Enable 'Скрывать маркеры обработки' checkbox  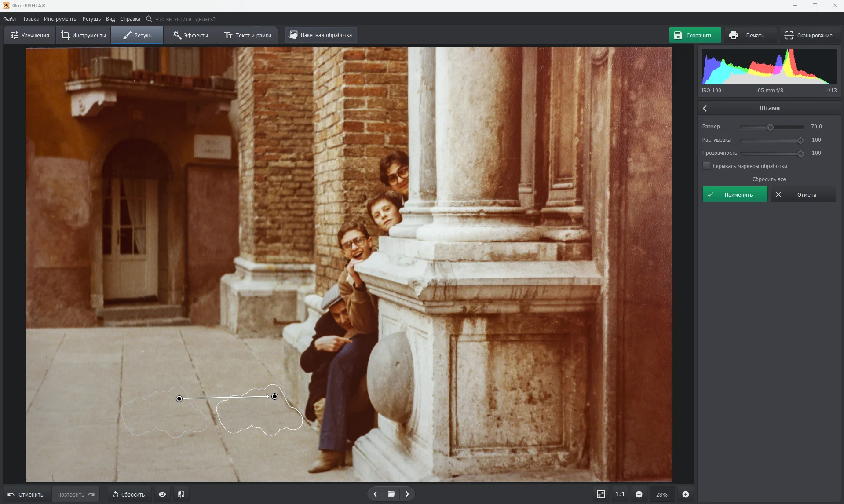coord(706,166)
